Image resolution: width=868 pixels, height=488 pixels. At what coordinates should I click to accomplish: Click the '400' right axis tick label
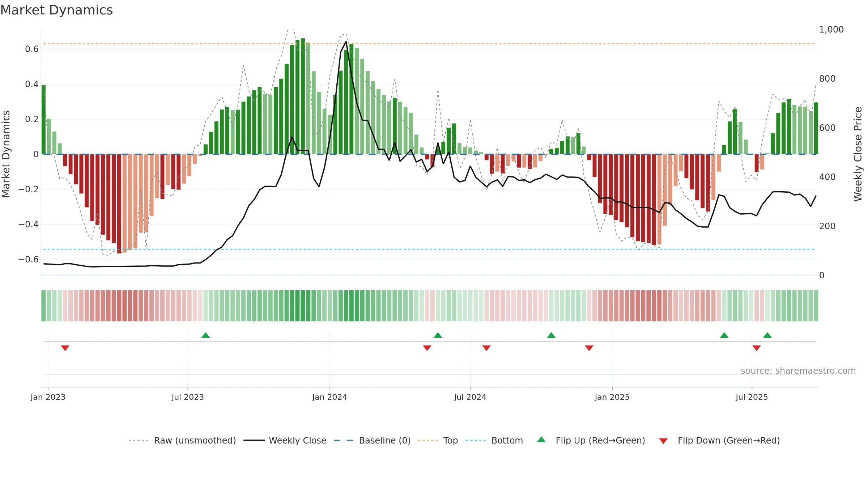827,177
